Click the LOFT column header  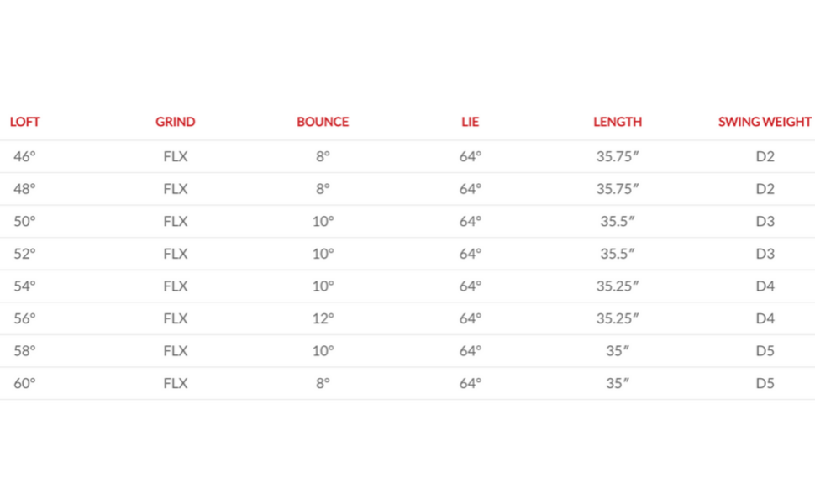pos(25,122)
